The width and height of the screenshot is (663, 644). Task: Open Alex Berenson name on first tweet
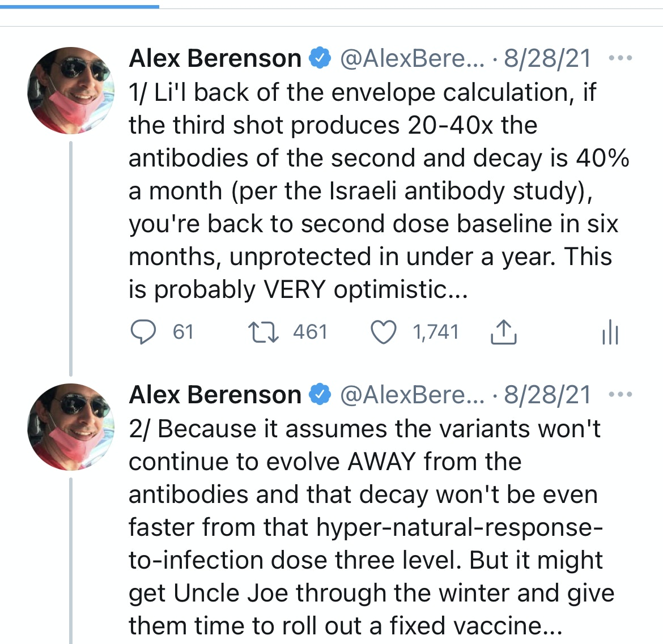coord(215,58)
